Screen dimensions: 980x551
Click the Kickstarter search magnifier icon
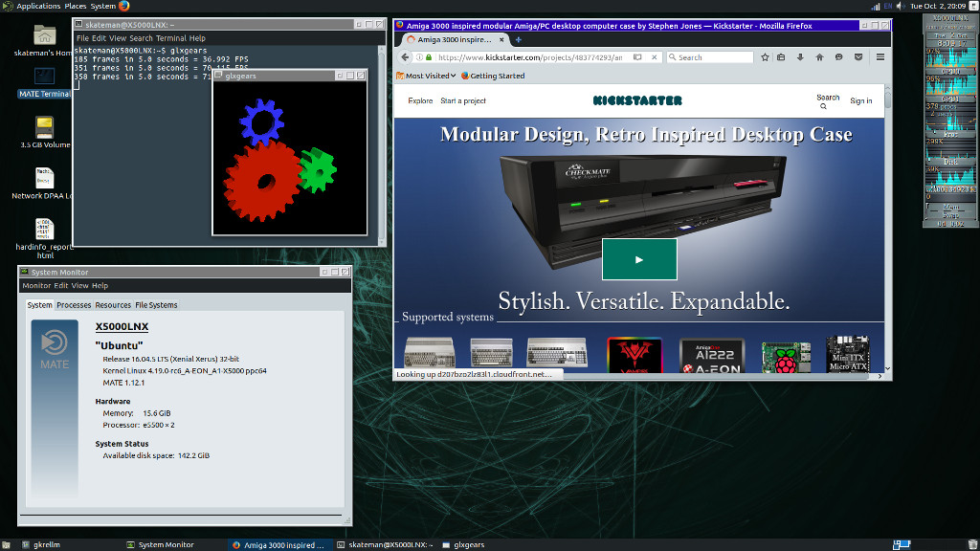pos(823,106)
